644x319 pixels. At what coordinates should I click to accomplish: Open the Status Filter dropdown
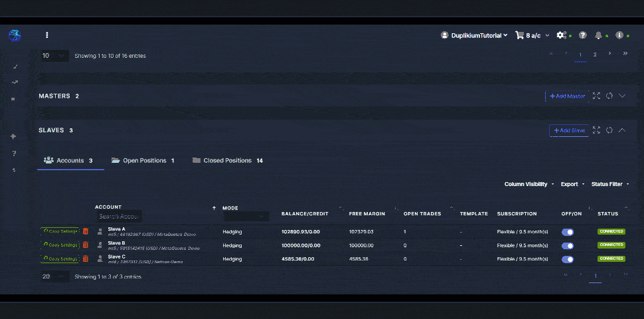click(609, 184)
